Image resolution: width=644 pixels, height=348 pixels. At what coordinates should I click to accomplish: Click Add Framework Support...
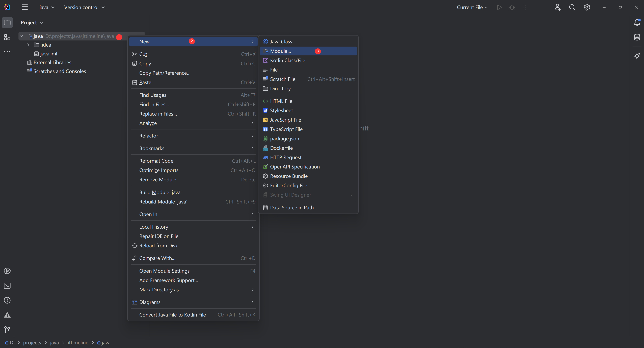point(193,280)
